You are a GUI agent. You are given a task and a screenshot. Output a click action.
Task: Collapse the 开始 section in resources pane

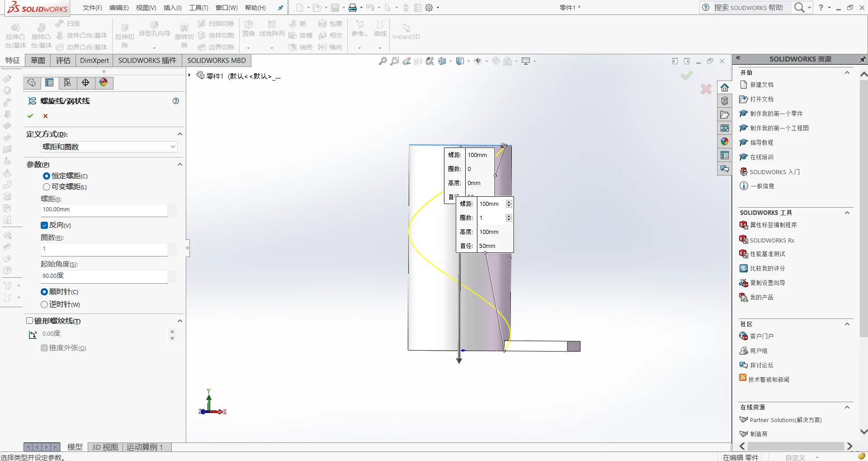pos(847,72)
